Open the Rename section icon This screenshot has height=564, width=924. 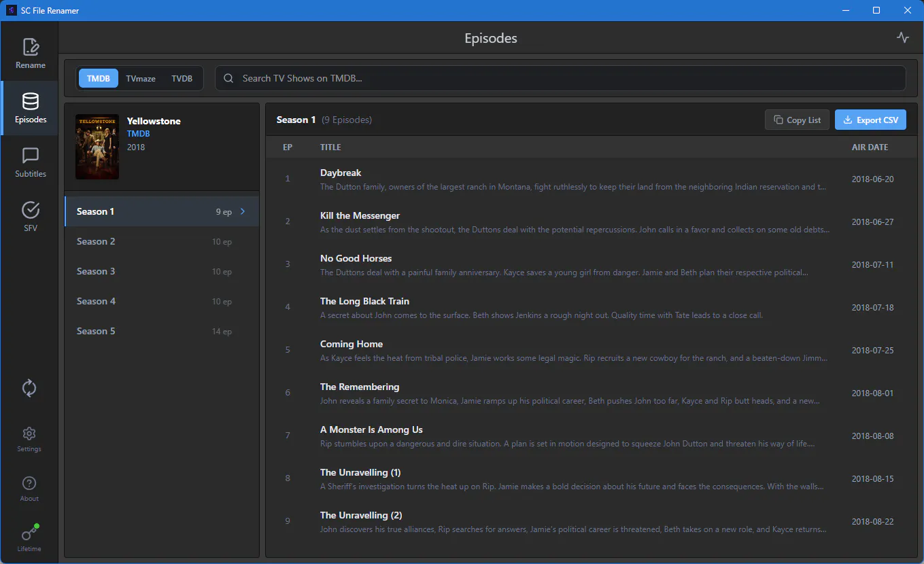31,47
